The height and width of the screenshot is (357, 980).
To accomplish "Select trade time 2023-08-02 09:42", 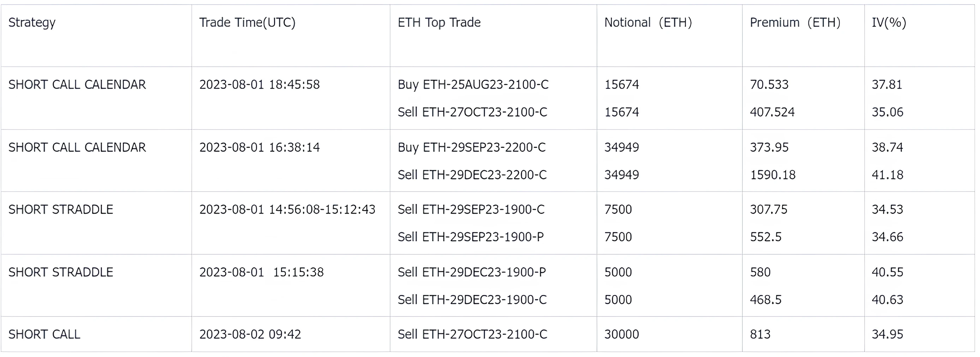I will point(250,334).
